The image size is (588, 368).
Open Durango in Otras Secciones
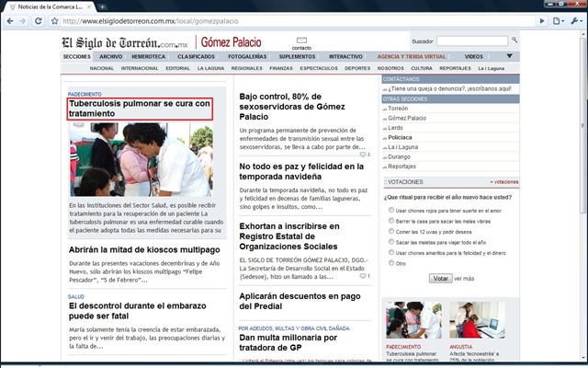click(399, 156)
